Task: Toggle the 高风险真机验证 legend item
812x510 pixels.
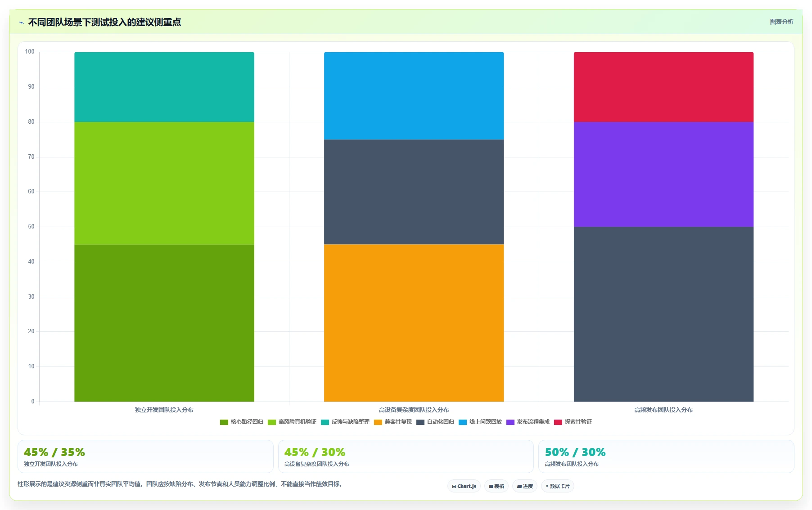Action: [292, 422]
